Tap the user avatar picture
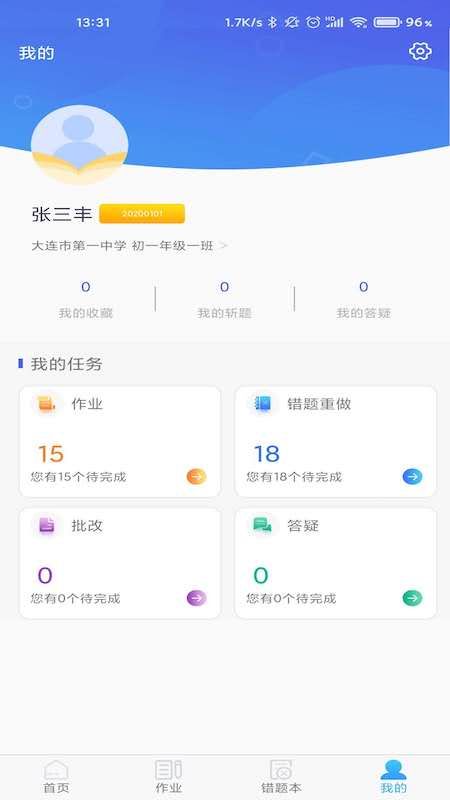Image resolution: width=450 pixels, height=800 pixels. 79,144
